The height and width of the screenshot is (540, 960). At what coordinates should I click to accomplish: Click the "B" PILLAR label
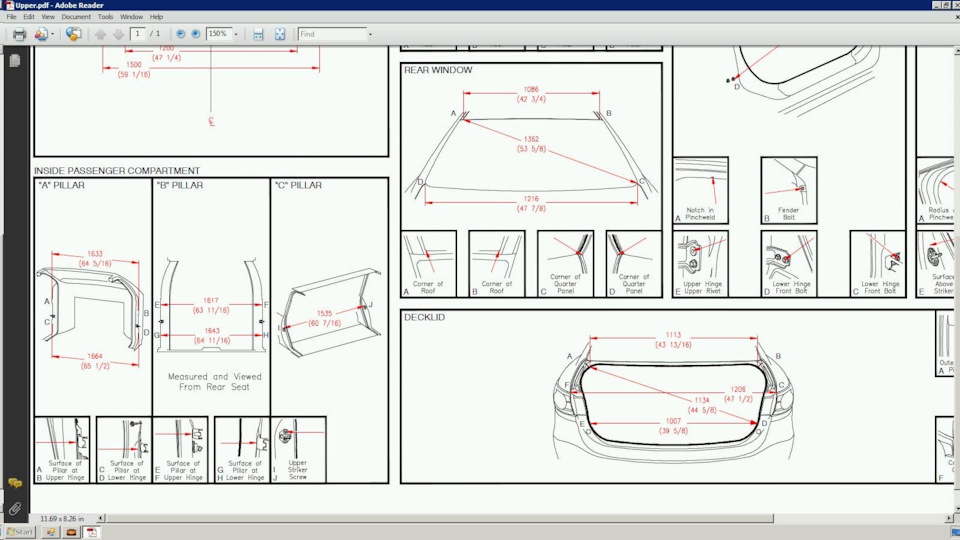[x=179, y=185]
